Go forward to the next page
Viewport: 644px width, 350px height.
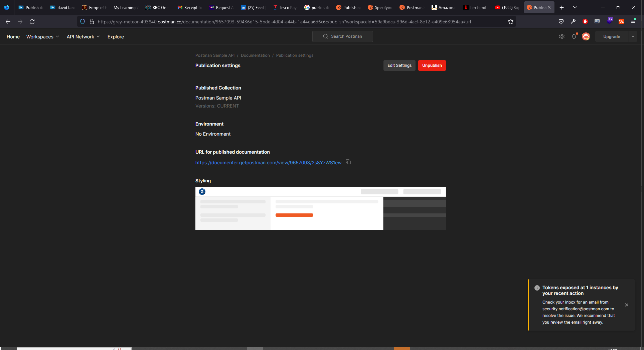point(20,22)
